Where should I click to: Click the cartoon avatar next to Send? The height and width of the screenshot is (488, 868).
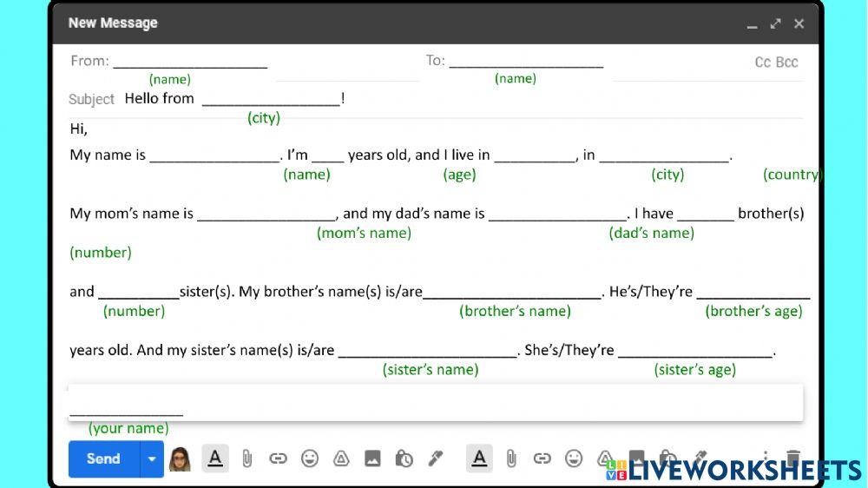(180, 459)
